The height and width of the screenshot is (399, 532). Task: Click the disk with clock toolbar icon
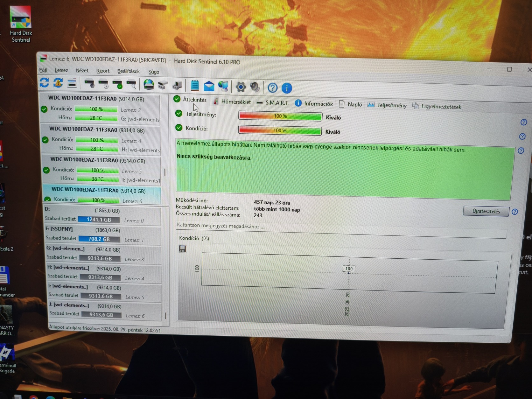[x=104, y=84]
